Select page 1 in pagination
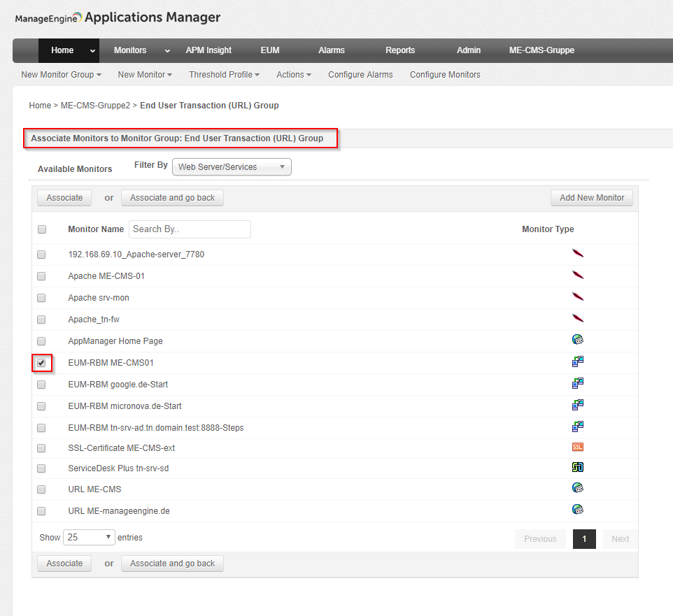Viewport: 673px width, 616px height. click(584, 539)
